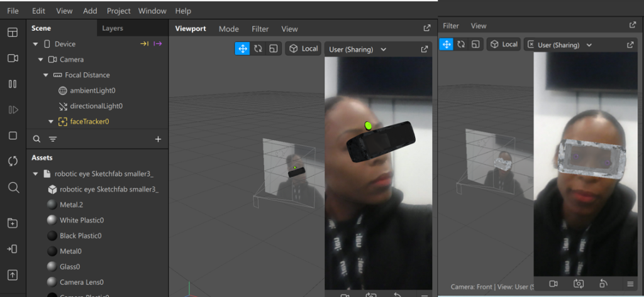The width and height of the screenshot is (644, 297).
Task: Open View in the main Viewport header
Action: coord(289,29)
